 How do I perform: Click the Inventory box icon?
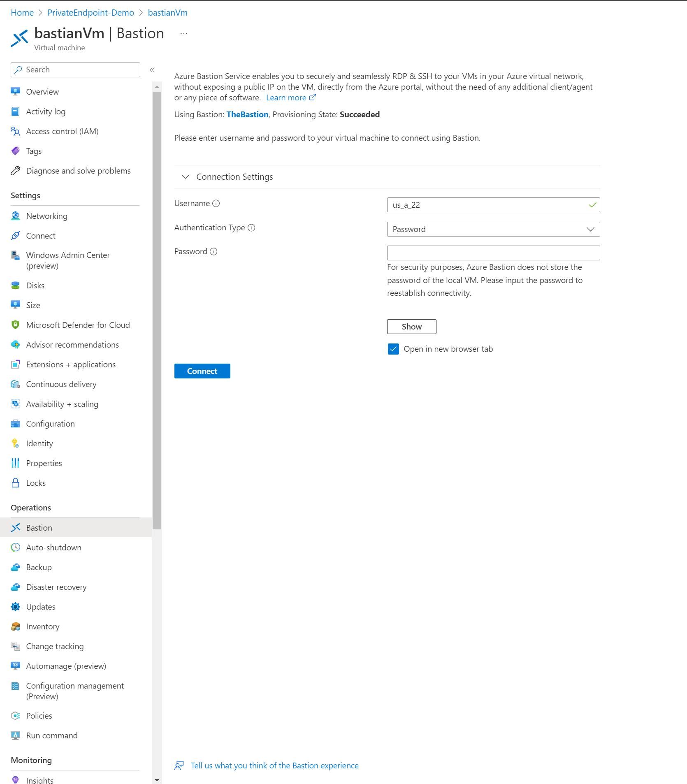(16, 626)
